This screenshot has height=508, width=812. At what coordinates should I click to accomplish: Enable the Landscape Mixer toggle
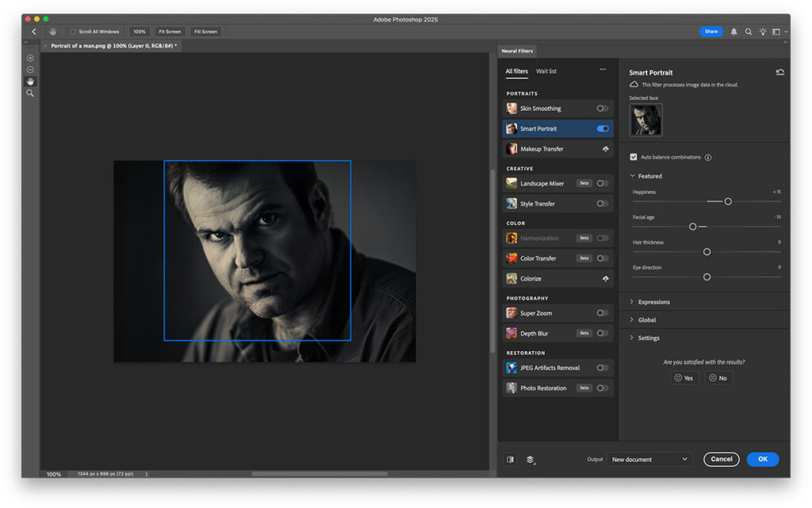coord(603,183)
